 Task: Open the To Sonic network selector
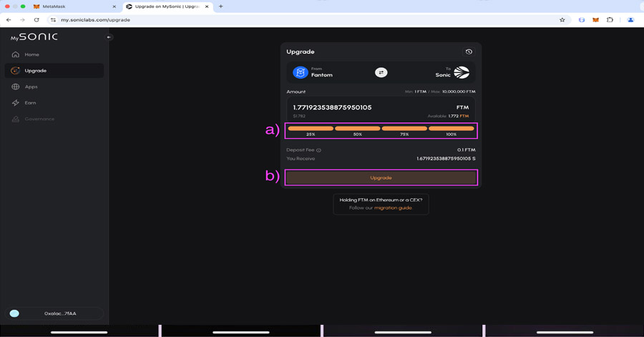click(x=452, y=72)
